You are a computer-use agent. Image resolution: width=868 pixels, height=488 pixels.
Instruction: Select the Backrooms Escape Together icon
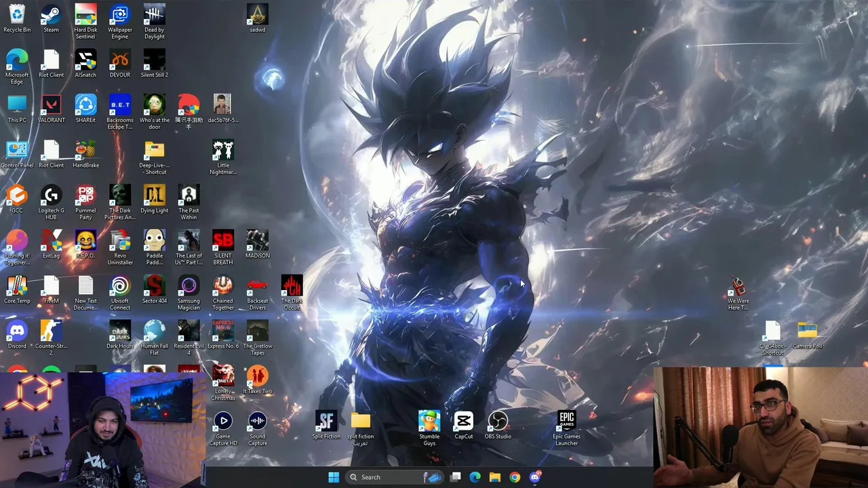tap(120, 113)
